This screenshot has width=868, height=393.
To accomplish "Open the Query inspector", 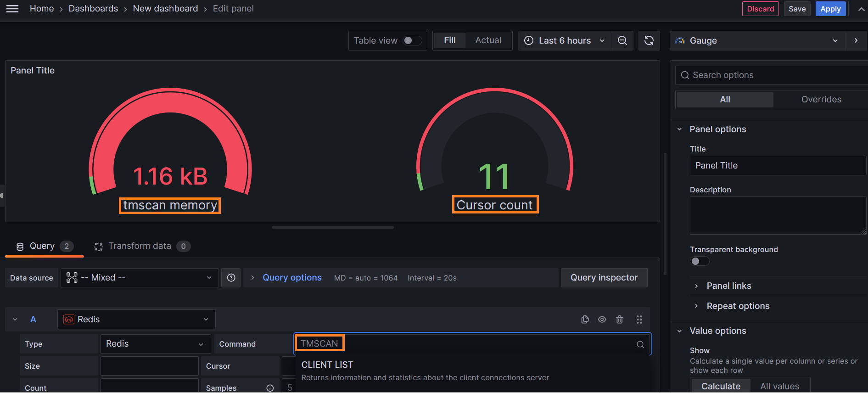I will point(604,278).
